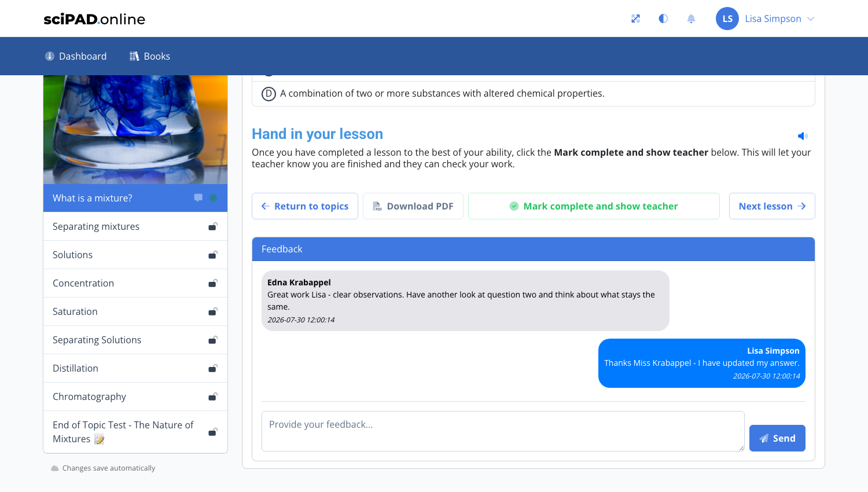Image resolution: width=868 pixels, height=492 pixels.
Task: Click the Feedback panel header
Action: pos(534,249)
